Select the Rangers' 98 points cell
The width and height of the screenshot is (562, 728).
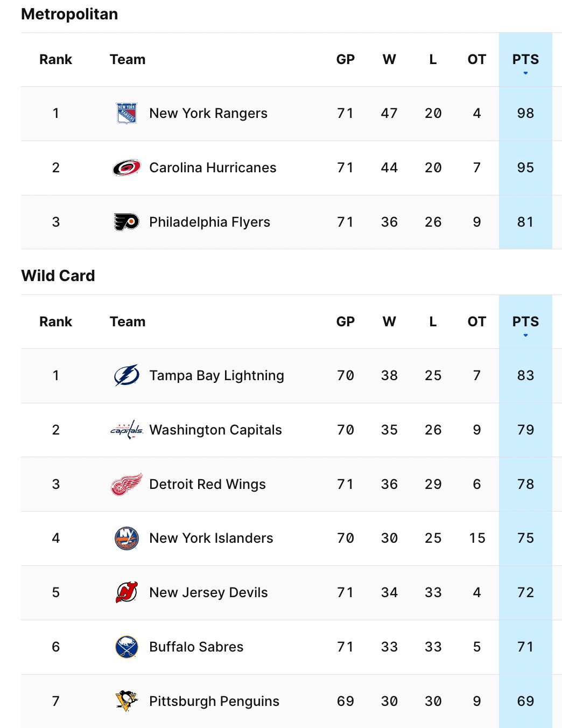[525, 113]
